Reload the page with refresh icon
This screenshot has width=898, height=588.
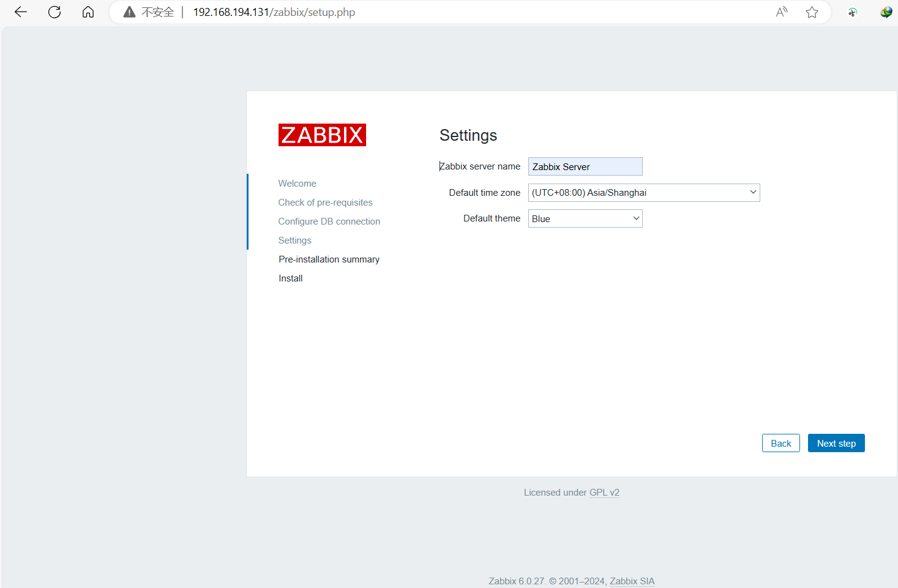point(54,12)
